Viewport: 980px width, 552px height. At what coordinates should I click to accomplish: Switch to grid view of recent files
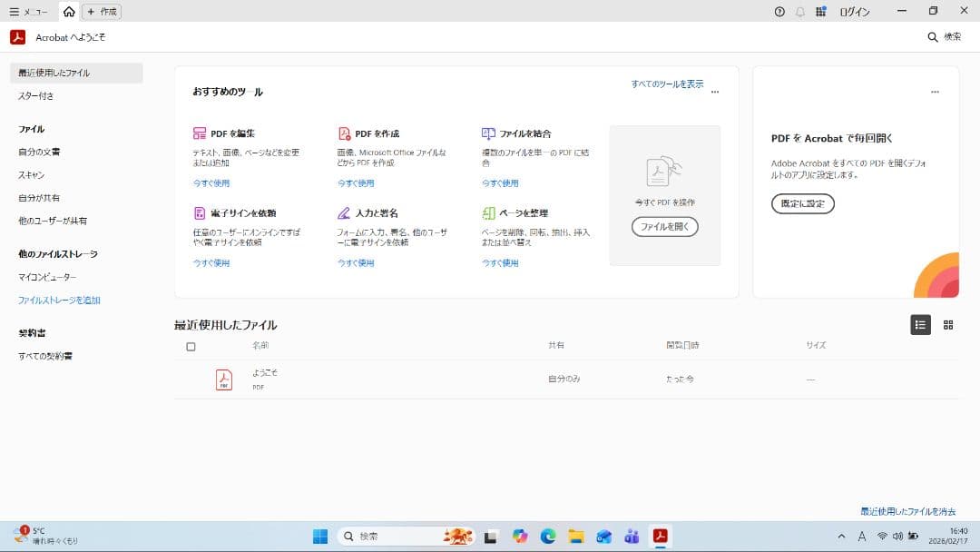coord(948,325)
